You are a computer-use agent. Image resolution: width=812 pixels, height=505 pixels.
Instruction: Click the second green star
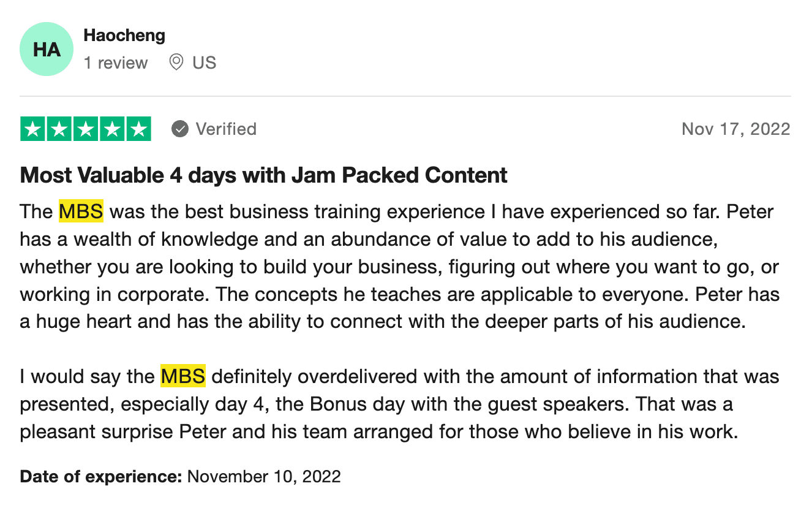[x=59, y=129]
